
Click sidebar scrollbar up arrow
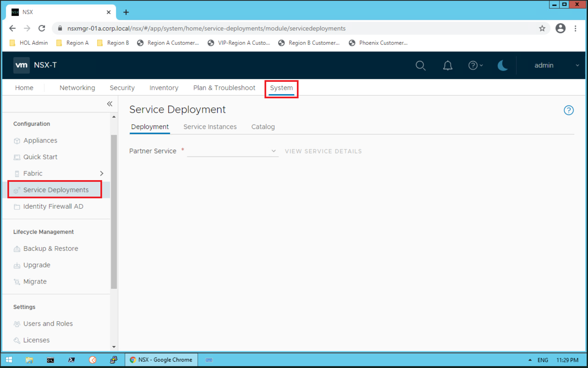114,117
